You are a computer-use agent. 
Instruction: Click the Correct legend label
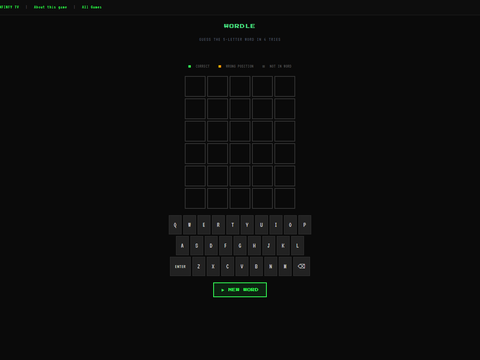[x=203, y=66]
